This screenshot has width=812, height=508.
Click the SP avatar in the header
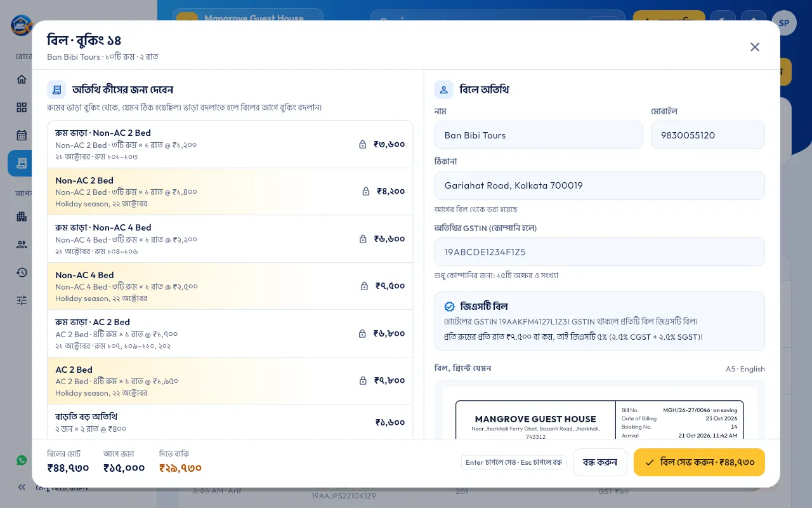(x=784, y=23)
